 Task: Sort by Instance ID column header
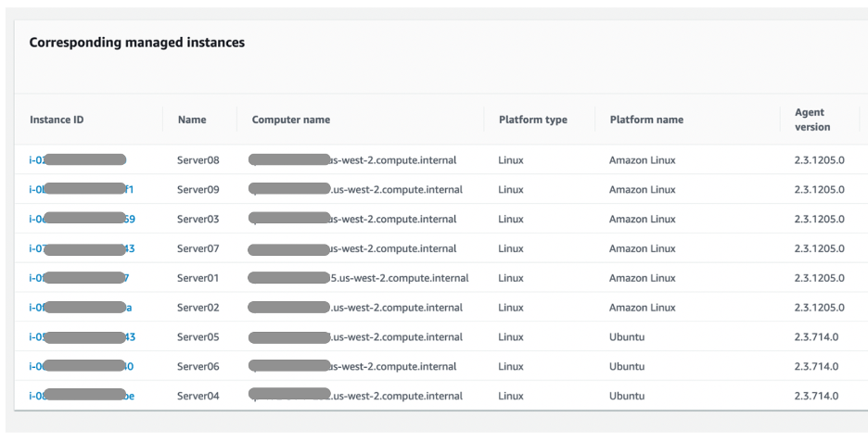tap(57, 120)
